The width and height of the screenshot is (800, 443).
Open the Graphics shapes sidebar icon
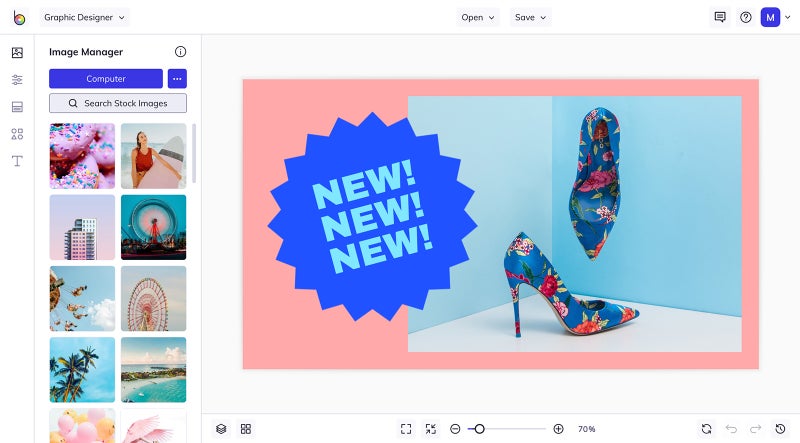[x=17, y=134]
